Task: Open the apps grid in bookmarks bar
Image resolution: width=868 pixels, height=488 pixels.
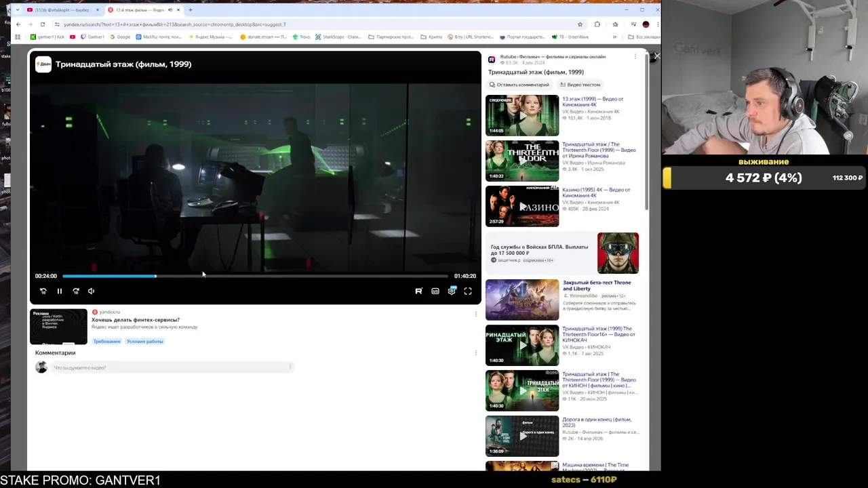Action: point(18,37)
